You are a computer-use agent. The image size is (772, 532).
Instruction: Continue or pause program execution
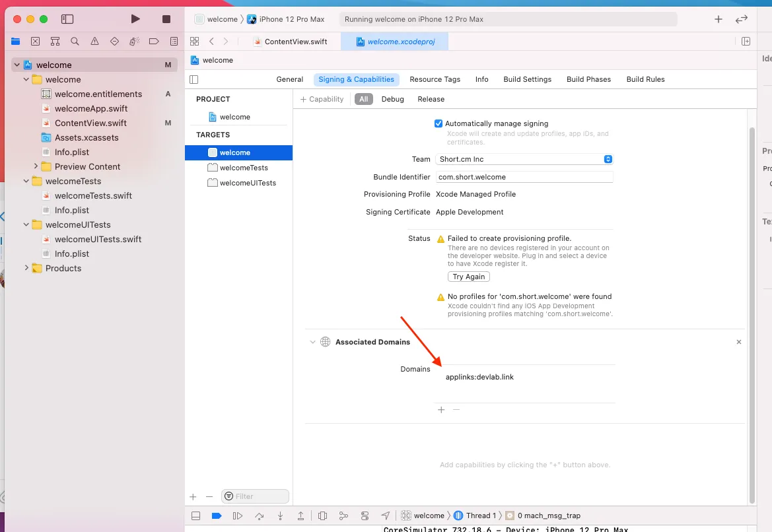pos(237,515)
